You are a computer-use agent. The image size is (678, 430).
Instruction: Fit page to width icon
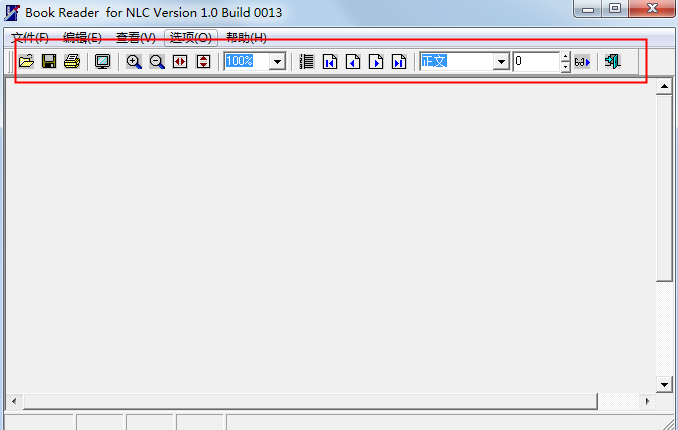180,61
